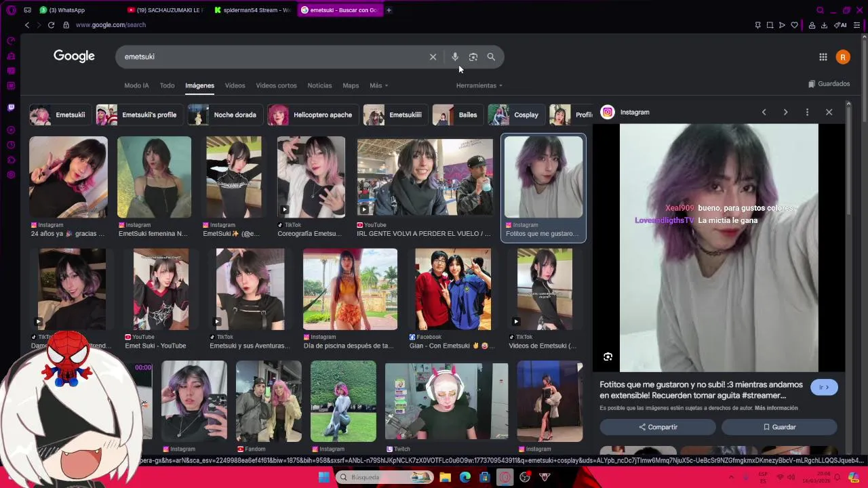
Task: Search tabs with title bar magnifier
Action: (820, 10)
